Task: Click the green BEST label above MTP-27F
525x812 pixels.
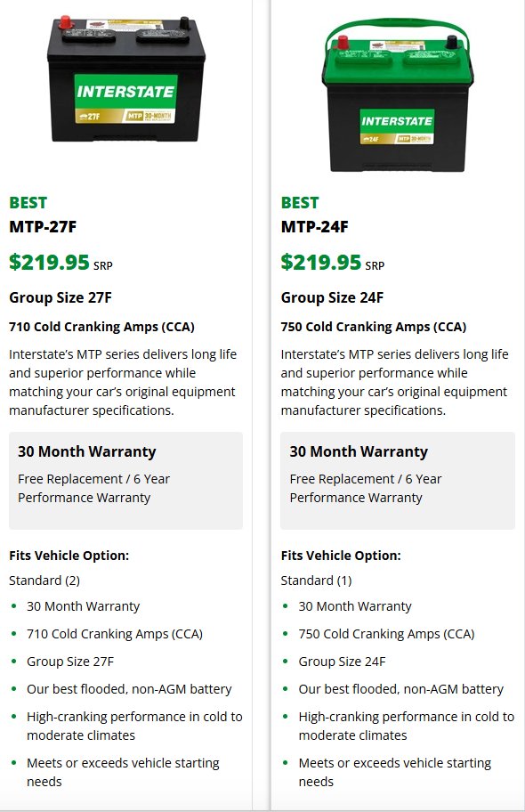Action: tap(28, 202)
